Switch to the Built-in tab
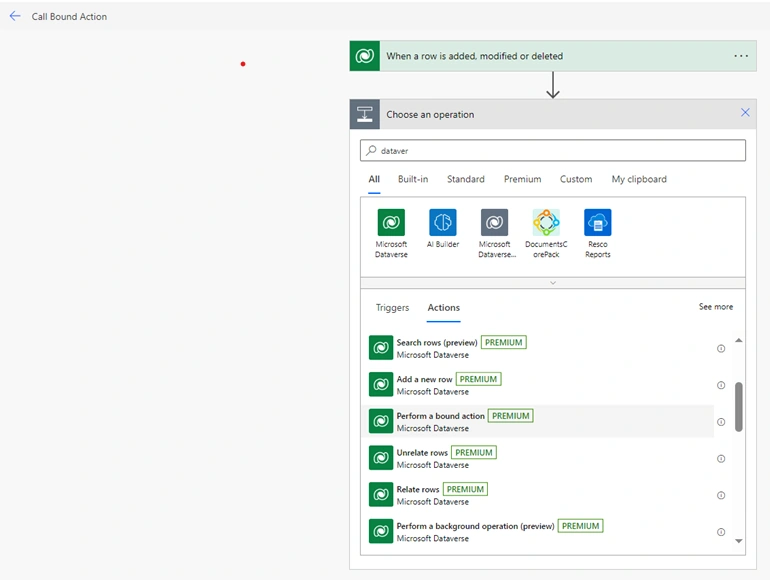Image resolution: width=770 pixels, height=580 pixels. [x=413, y=179]
